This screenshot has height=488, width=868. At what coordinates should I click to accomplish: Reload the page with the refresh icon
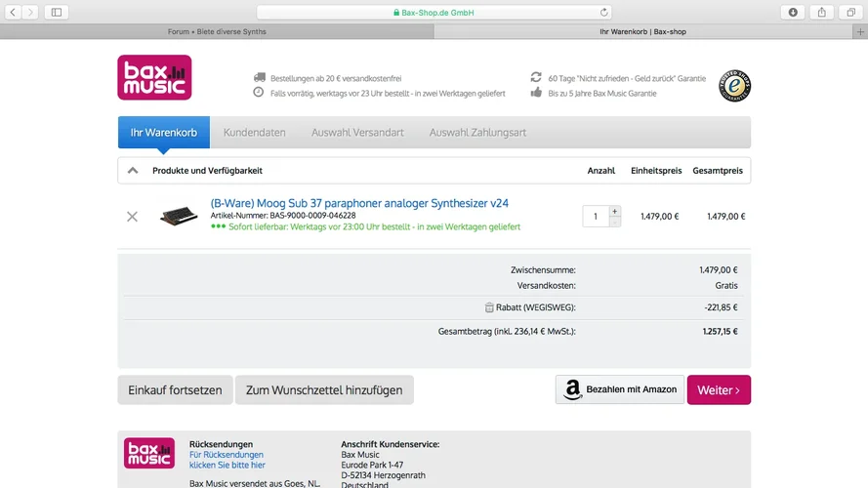[x=604, y=12]
